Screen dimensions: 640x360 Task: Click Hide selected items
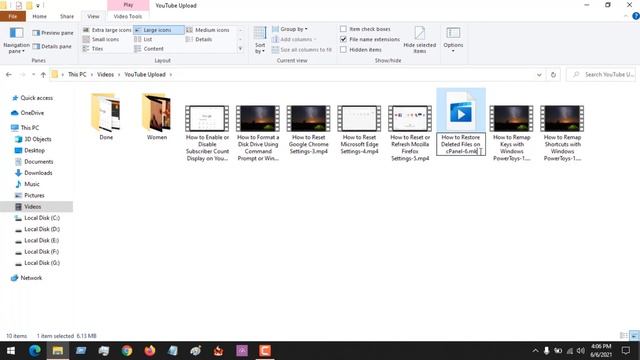(x=420, y=40)
